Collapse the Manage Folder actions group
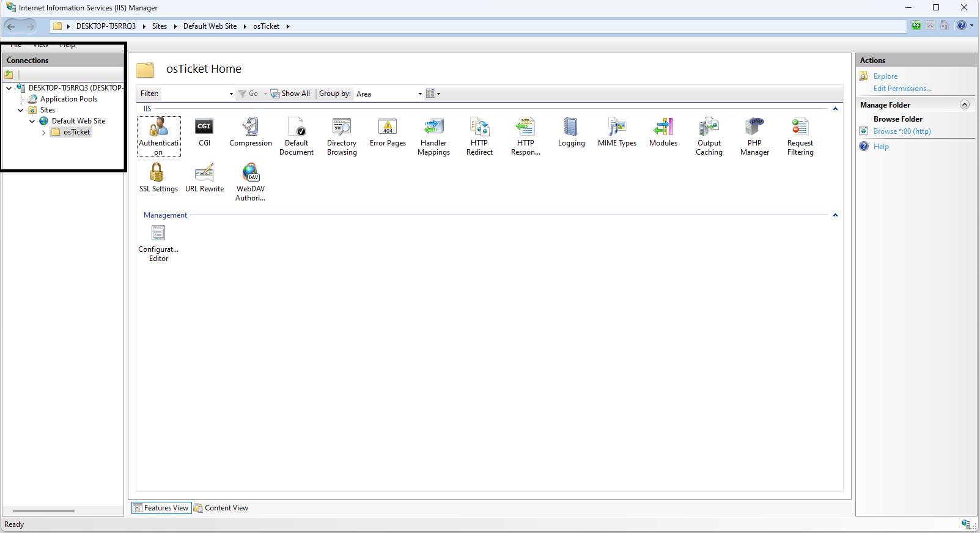Screen dimensions: 980x533 point(965,105)
